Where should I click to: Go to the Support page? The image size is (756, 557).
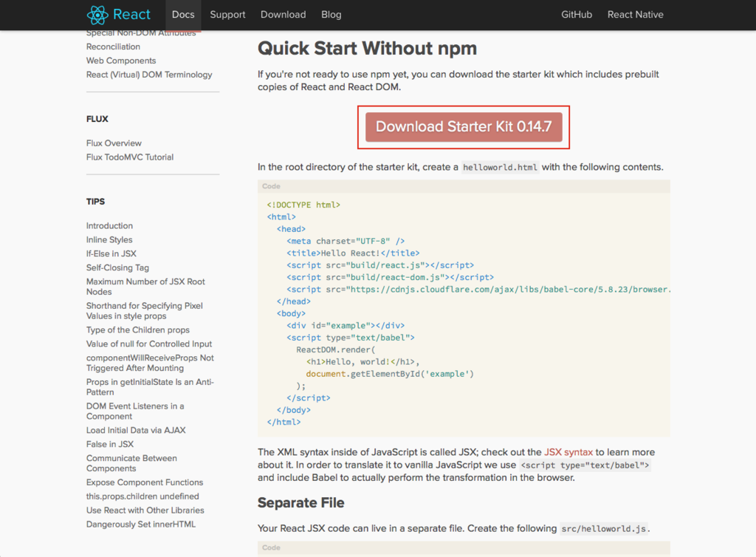(227, 15)
